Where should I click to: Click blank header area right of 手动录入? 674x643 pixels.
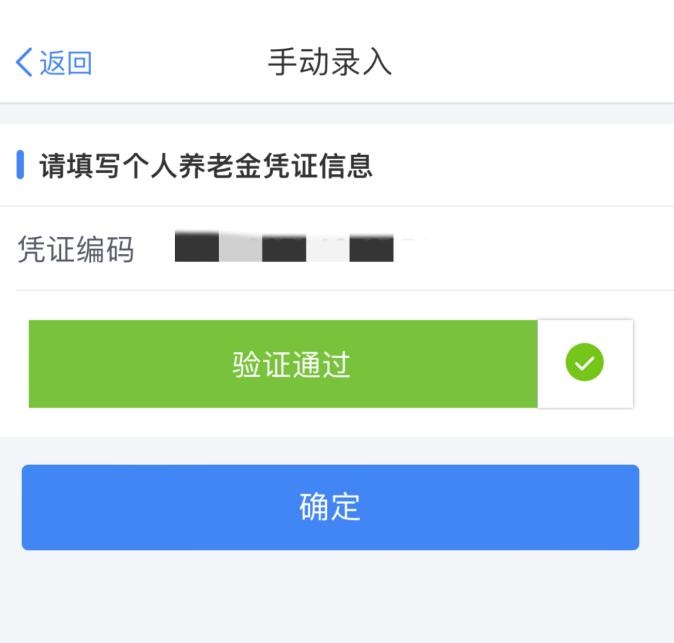coord(540,62)
